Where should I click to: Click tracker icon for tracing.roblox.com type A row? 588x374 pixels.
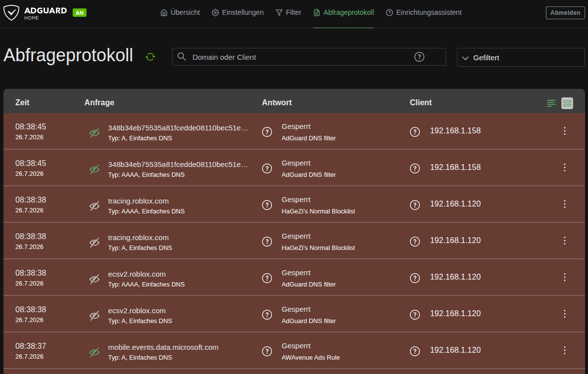click(x=94, y=243)
